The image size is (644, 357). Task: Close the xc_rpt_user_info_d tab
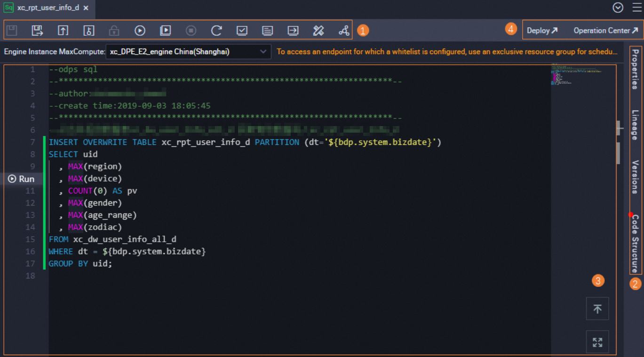pyautogui.click(x=85, y=8)
